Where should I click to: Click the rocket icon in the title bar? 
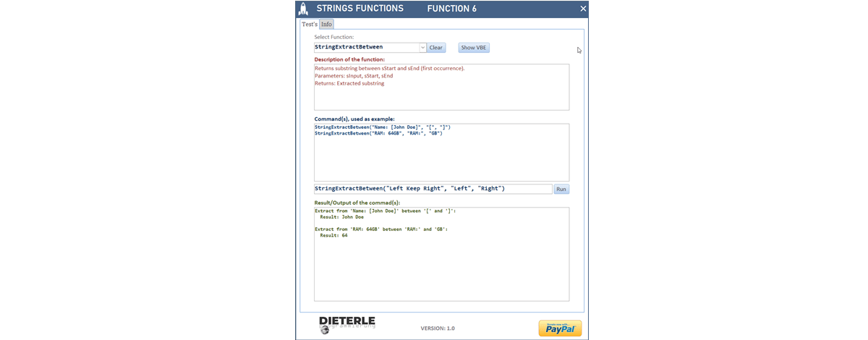(304, 9)
